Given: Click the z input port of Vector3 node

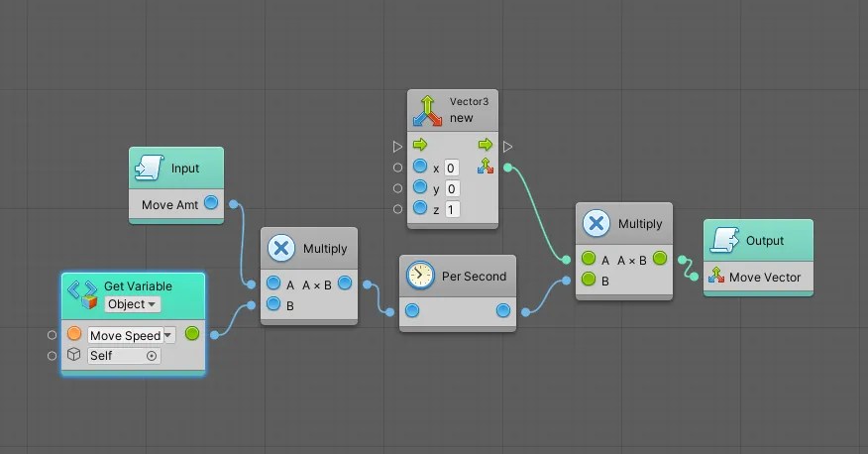Looking at the screenshot, I should tap(420, 207).
